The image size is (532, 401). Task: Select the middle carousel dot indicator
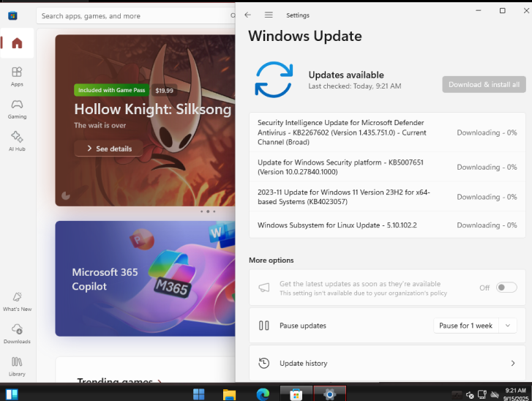click(x=208, y=211)
